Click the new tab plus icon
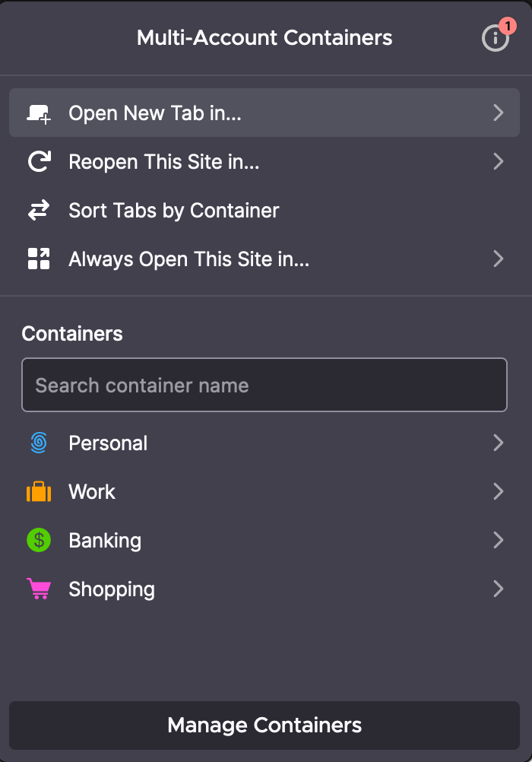 point(39,114)
